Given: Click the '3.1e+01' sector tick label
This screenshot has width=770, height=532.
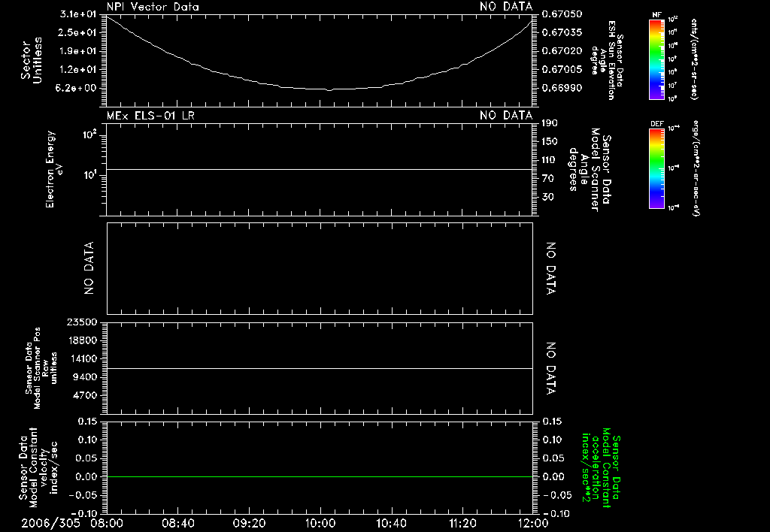Looking at the screenshot, I should pos(77,14).
